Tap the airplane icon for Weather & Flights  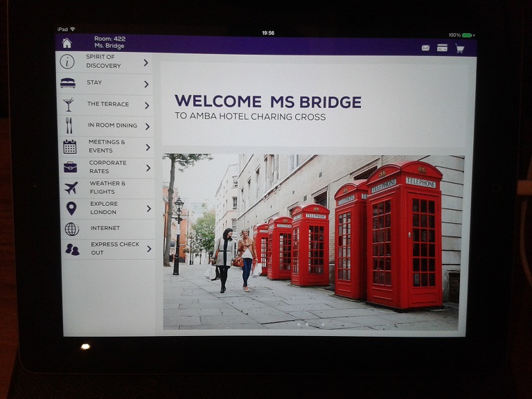tap(71, 188)
